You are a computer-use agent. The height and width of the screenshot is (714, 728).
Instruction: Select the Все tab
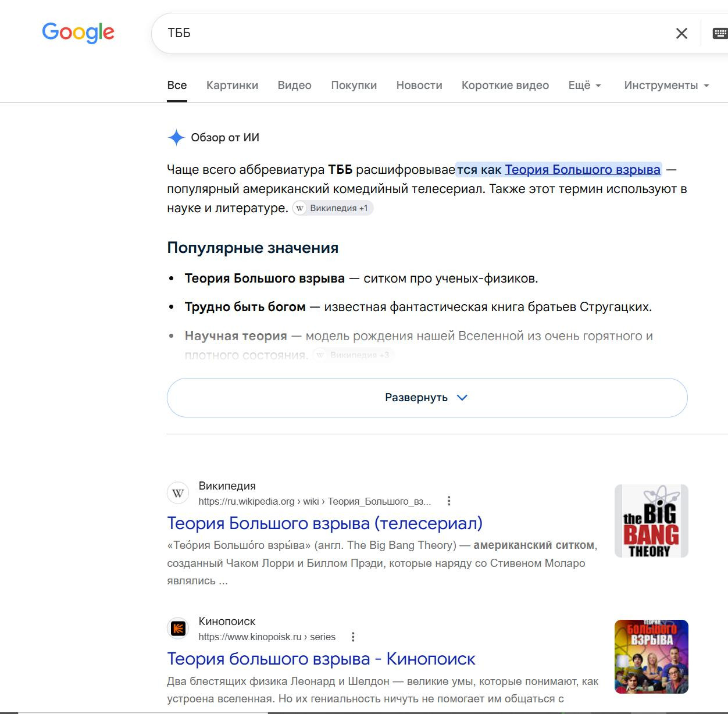coord(177,85)
